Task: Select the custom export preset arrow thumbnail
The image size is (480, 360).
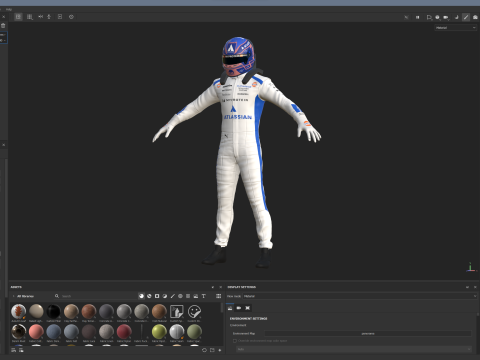Action: coord(177,312)
